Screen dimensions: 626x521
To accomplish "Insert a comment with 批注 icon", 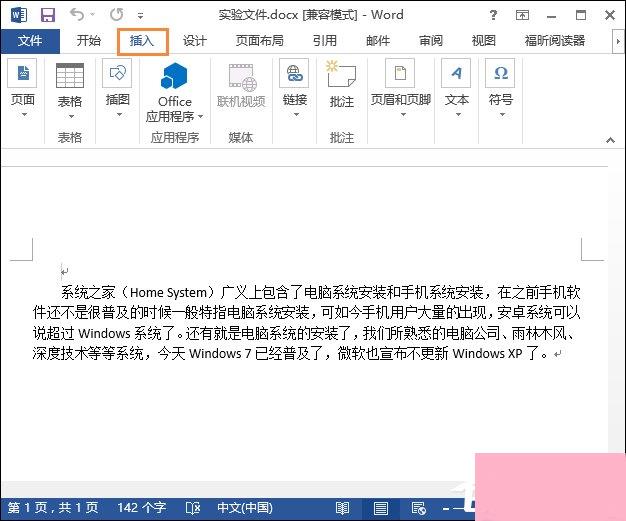I will coord(341,74).
